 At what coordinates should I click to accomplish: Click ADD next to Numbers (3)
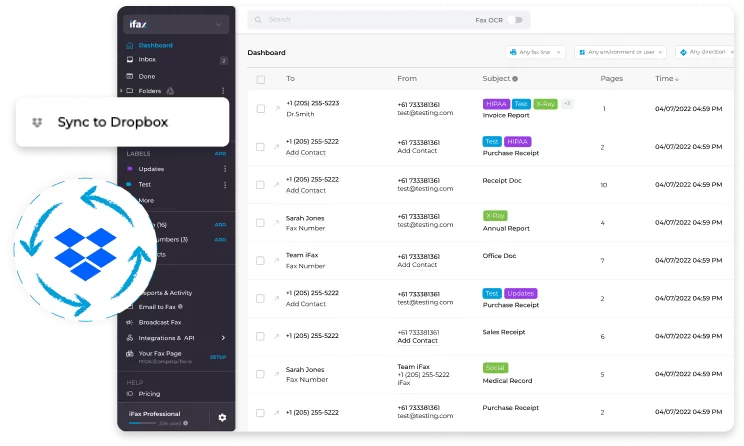click(220, 240)
